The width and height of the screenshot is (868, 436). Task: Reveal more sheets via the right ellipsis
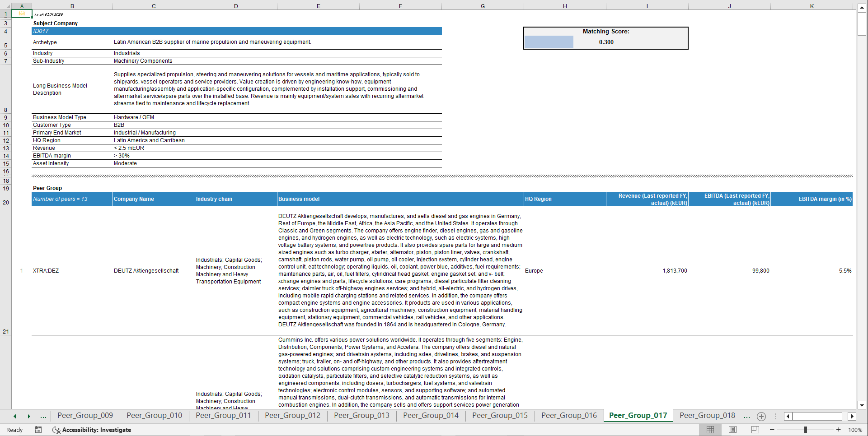pyautogui.click(x=746, y=416)
